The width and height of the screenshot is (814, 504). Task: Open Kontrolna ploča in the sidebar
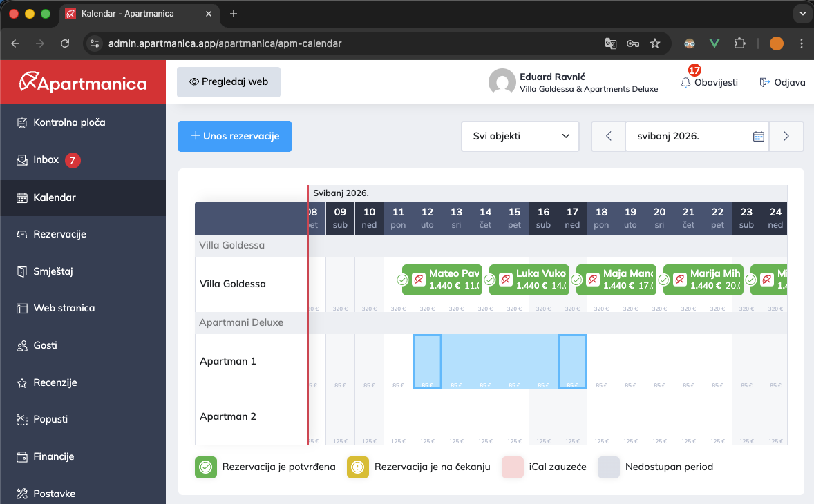point(83,122)
